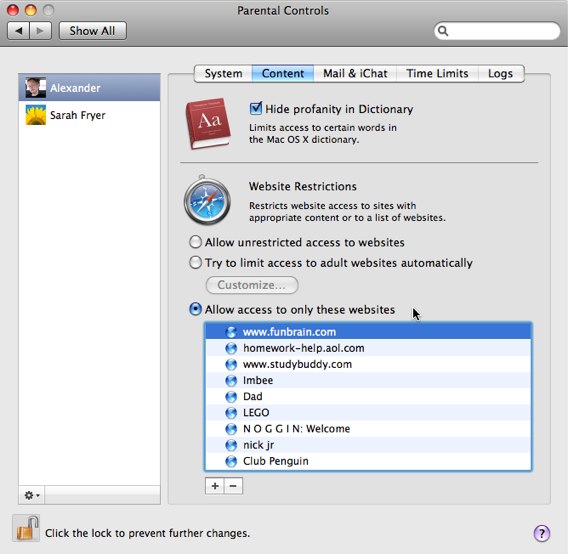Open the Time Limits tab
This screenshot has height=554, width=568.
coord(437,74)
